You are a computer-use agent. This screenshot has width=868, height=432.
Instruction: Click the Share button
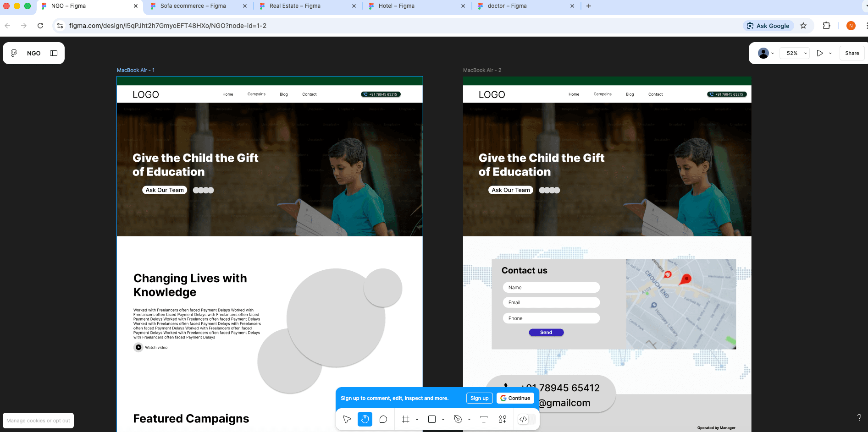click(x=852, y=53)
